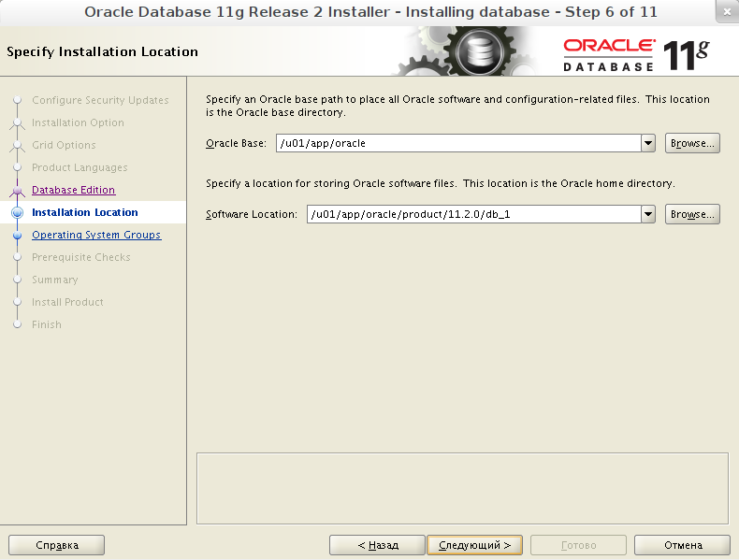Click the Finish step text

coord(47,324)
